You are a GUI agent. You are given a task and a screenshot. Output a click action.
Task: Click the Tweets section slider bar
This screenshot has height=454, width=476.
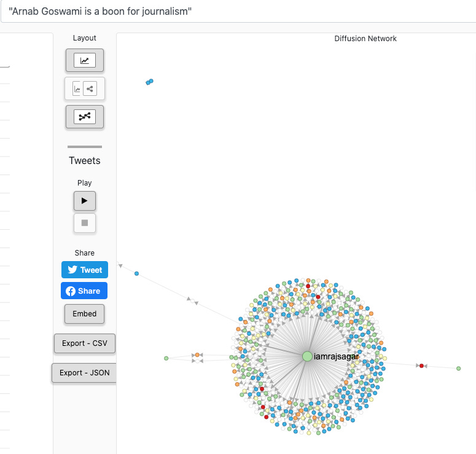point(85,147)
